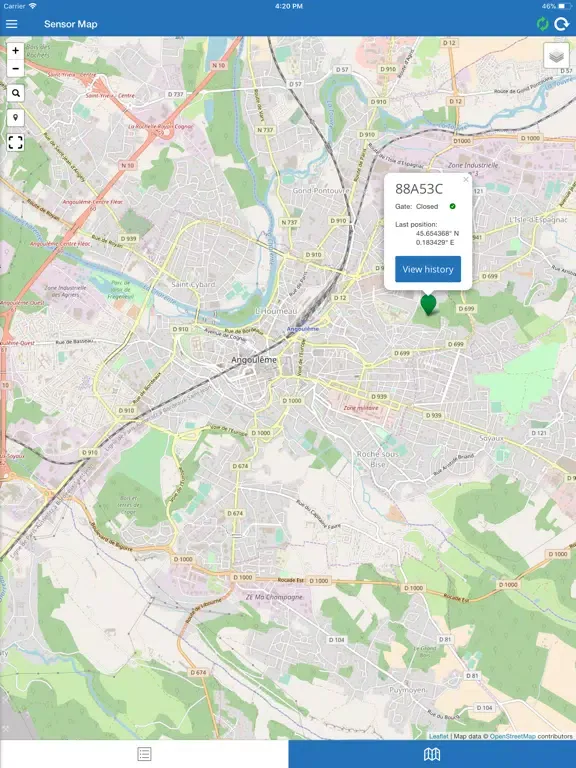The image size is (576, 768).
Task: Open the map layers selector
Action: click(x=556, y=55)
